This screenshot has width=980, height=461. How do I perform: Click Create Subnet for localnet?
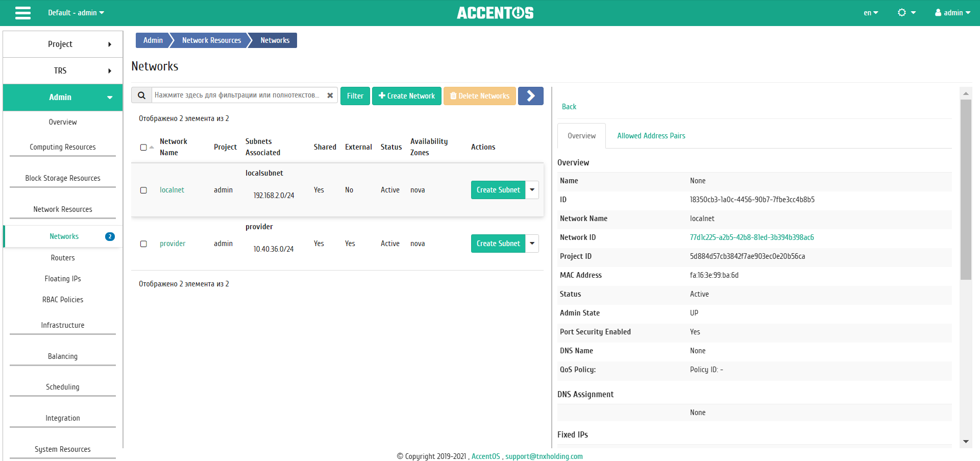tap(498, 190)
